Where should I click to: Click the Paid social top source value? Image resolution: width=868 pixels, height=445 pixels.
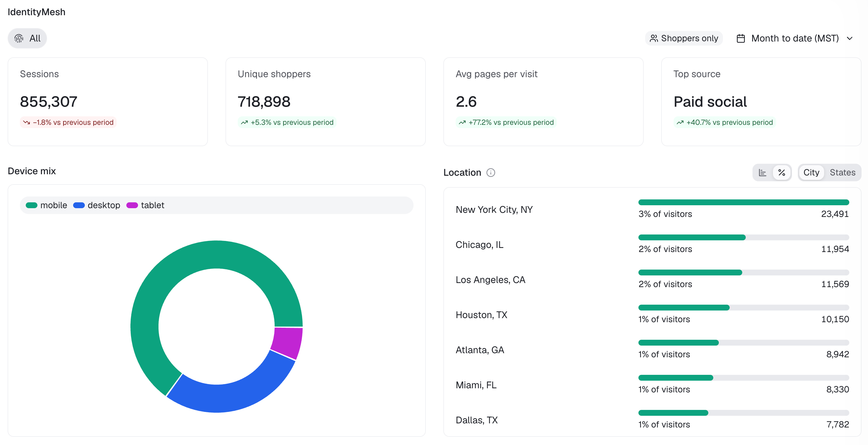pos(710,102)
